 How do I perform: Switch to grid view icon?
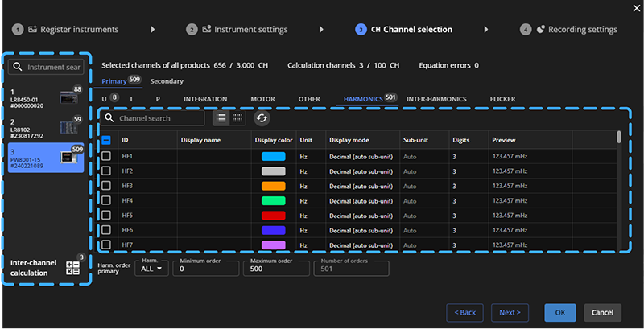click(x=237, y=118)
